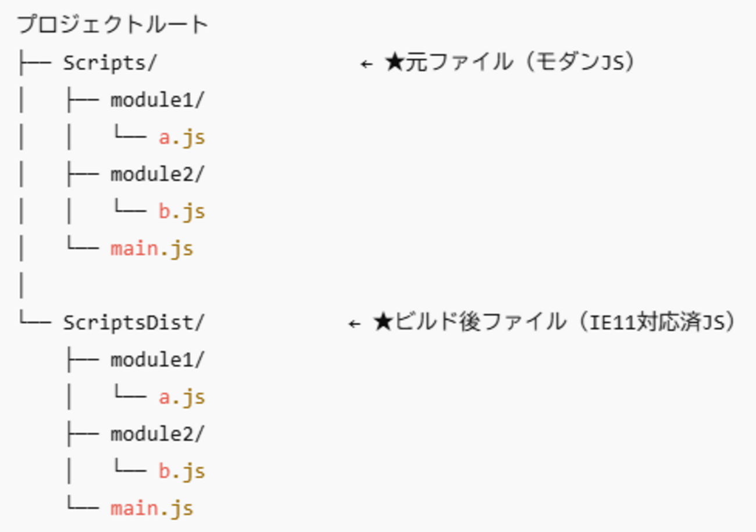Viewport: 756px width, 532px height.
Task: Select module2/ under ScriptsDist/
Action: (x=158, y=434)
